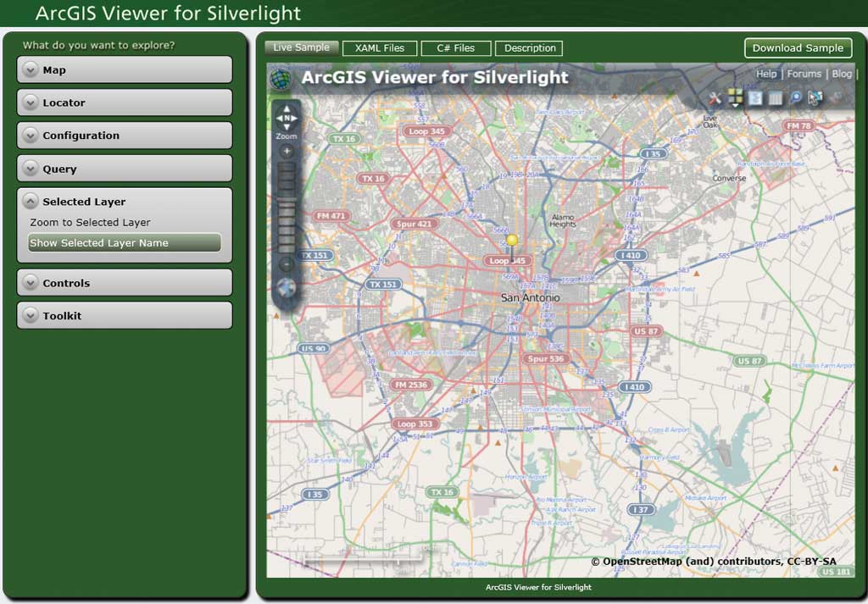Click the FM 2536 road shield

411,385
